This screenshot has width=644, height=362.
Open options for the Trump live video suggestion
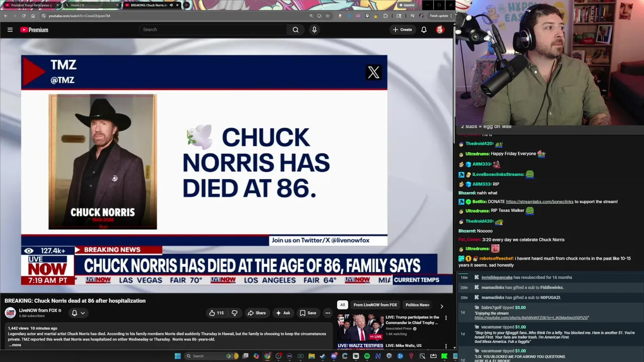click(446, 318)
